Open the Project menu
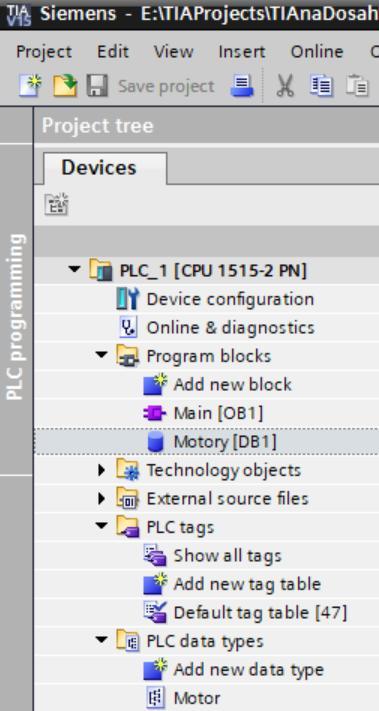 44,52
